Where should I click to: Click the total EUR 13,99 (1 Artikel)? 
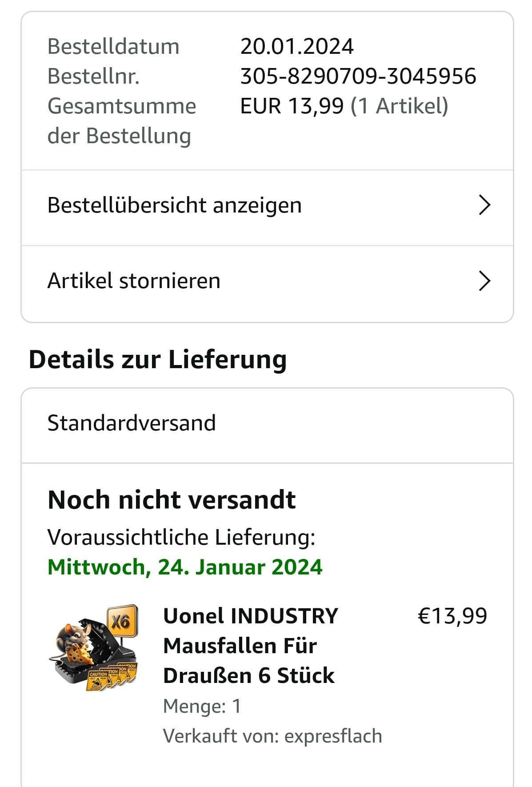[x=344, y=106]
